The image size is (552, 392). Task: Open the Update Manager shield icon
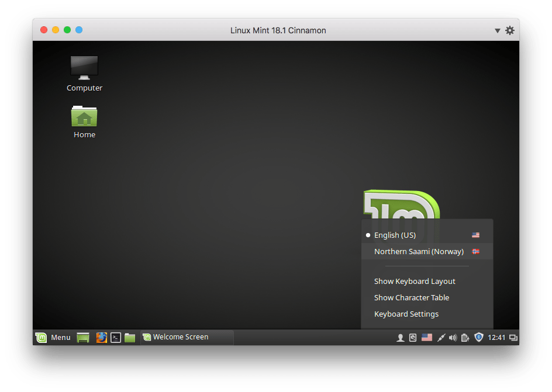(479, 337)
